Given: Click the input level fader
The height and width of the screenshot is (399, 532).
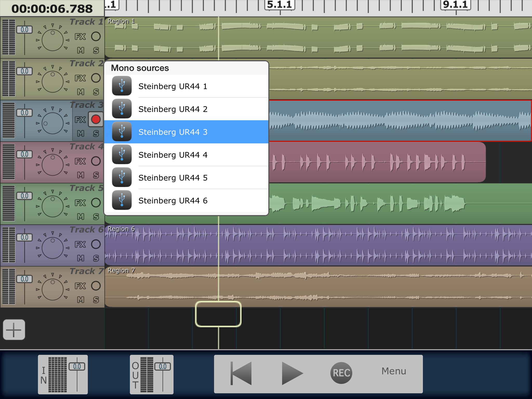Looking at the screenshot, I should pyautogui.click(x=77, y=367).
